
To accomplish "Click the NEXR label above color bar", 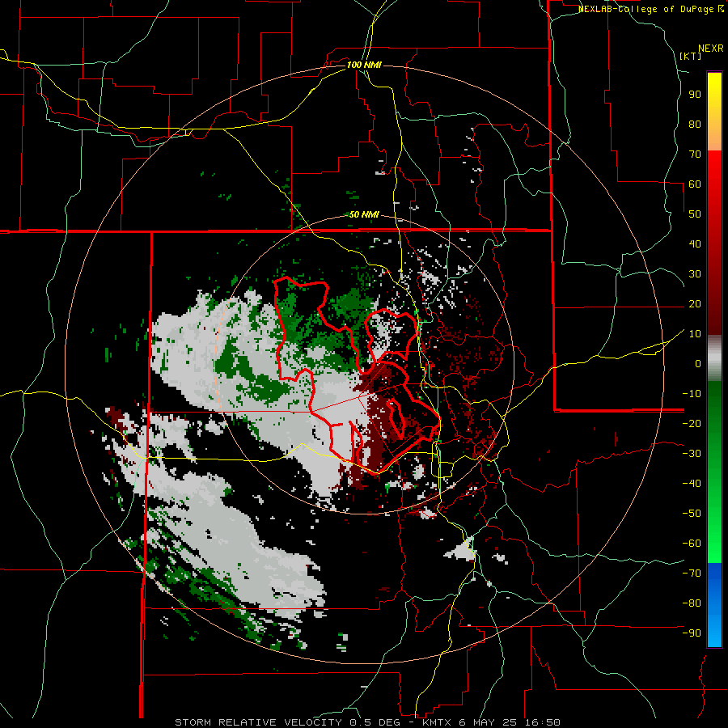I will point(711,49).
